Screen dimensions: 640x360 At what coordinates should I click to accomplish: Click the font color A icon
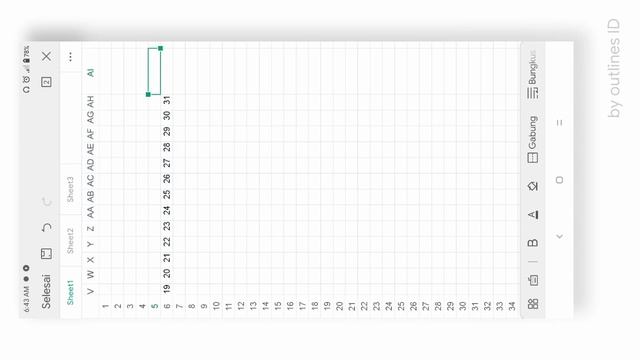point(533,215)
